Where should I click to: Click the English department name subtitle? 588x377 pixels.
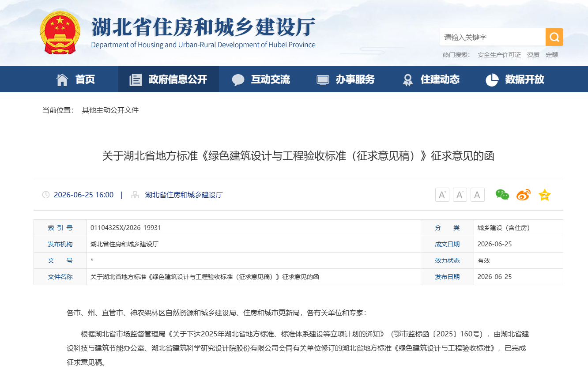tap(203, 45)
